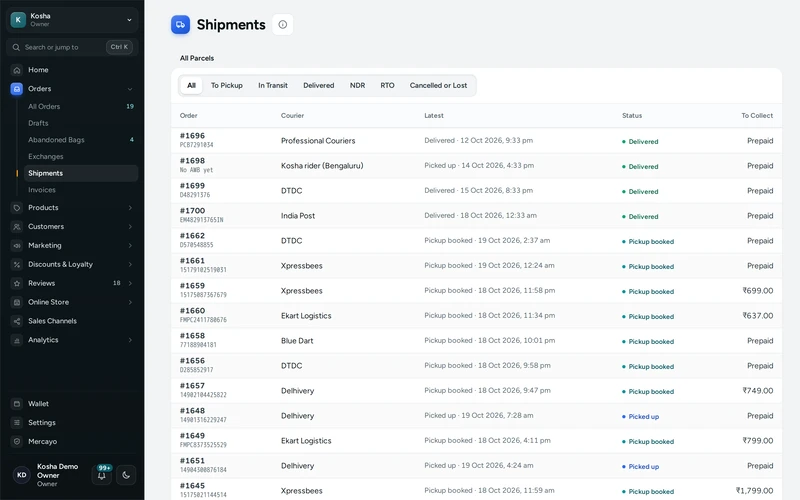Click order #1661 Xpressbees row
800x500 pixels.
tap(477, 265)
